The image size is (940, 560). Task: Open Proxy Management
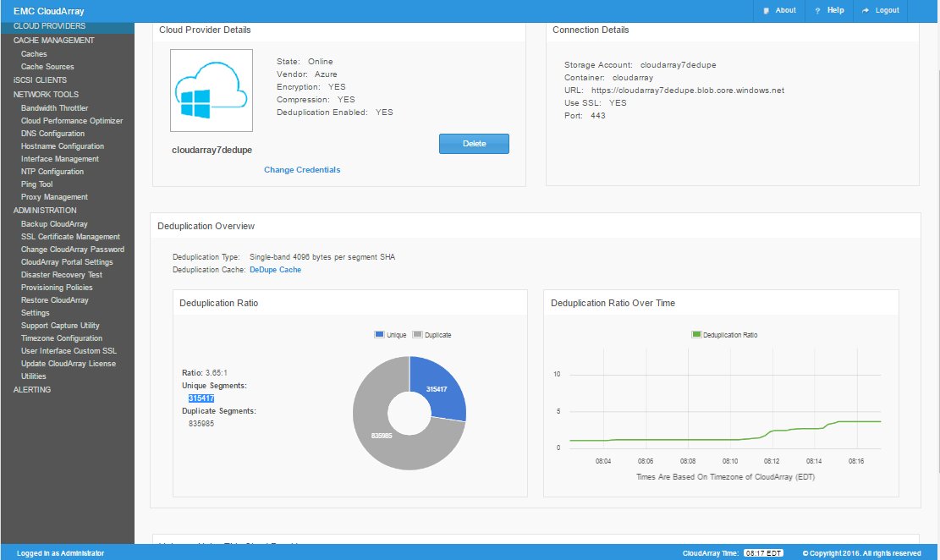coord(54,196)
